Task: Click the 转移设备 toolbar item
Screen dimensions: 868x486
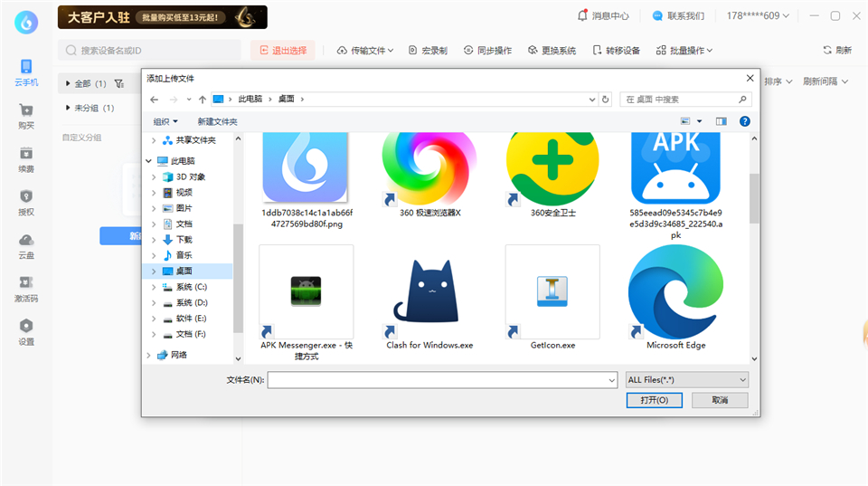Action: 616,51
